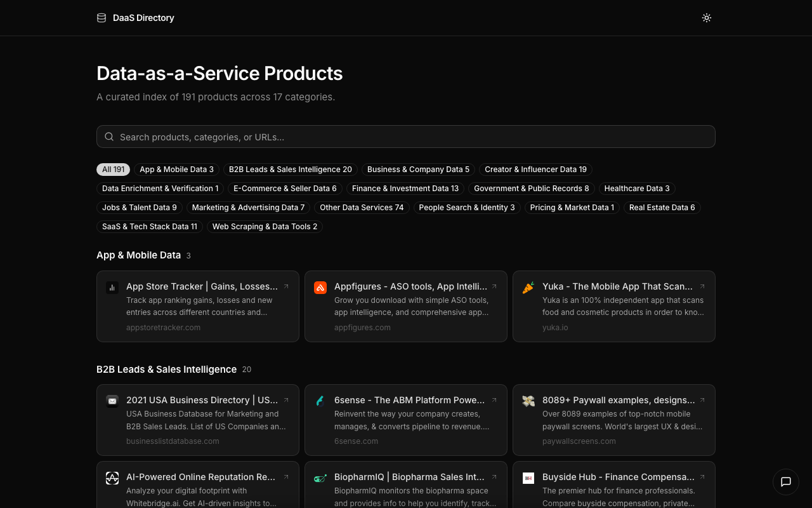Click the Buyside Hub BH logo
Screen dimensions: 812x508
(528, 478)
